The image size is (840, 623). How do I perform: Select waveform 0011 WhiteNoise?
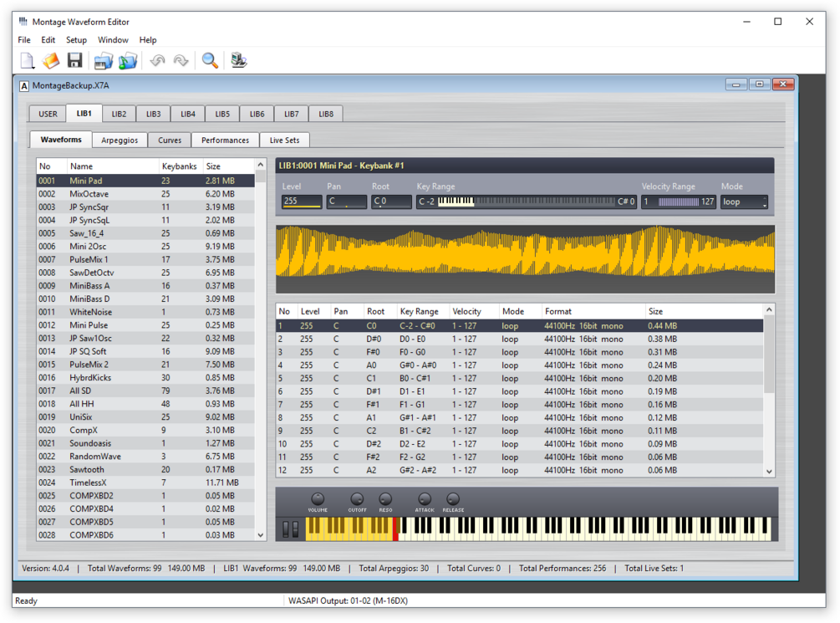pos(145,312)
